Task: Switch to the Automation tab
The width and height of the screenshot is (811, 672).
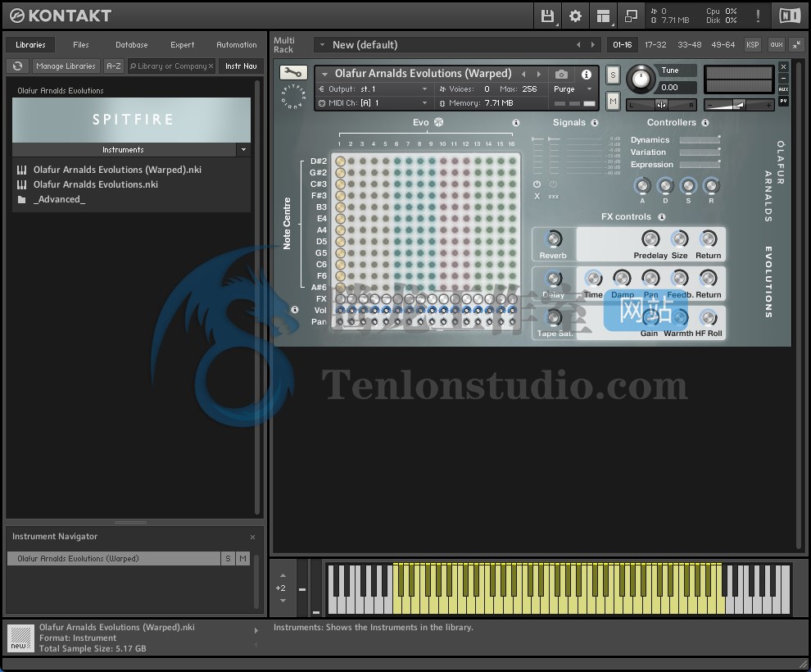Action: 237,45
